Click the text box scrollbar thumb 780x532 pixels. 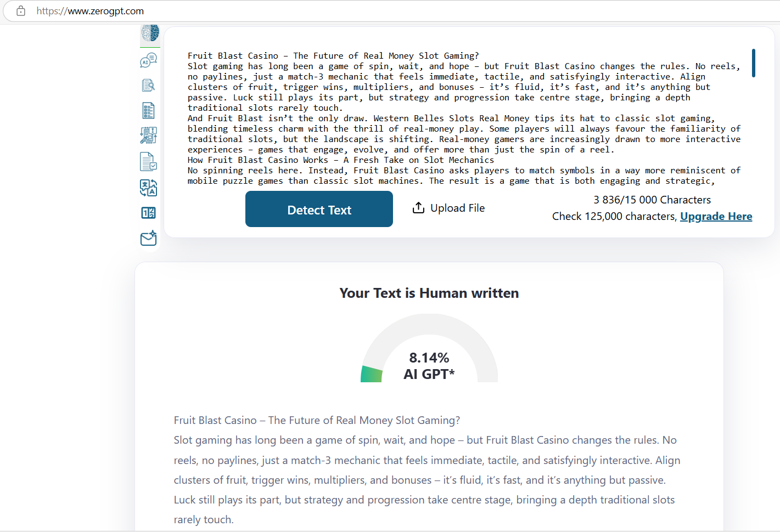[x=754, y=63]
